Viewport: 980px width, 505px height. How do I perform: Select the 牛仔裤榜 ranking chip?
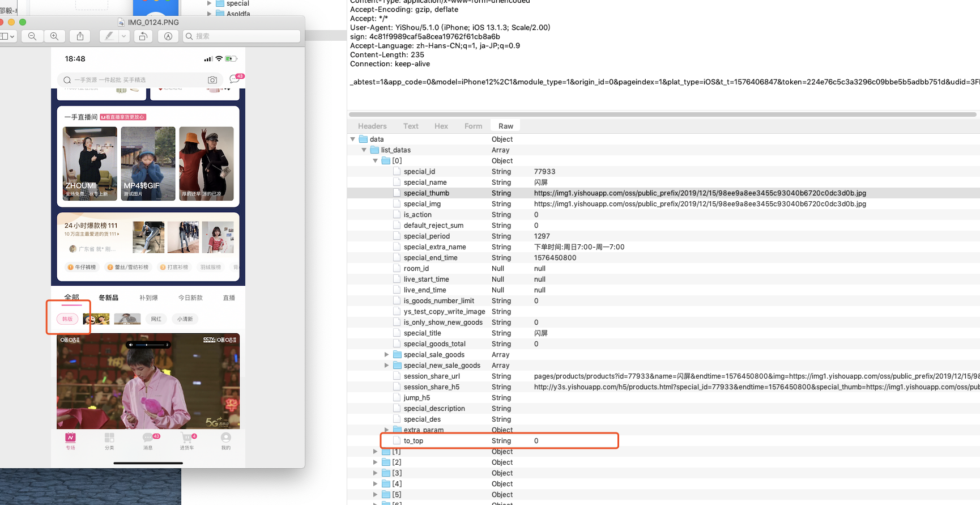(x=82, y=267)
